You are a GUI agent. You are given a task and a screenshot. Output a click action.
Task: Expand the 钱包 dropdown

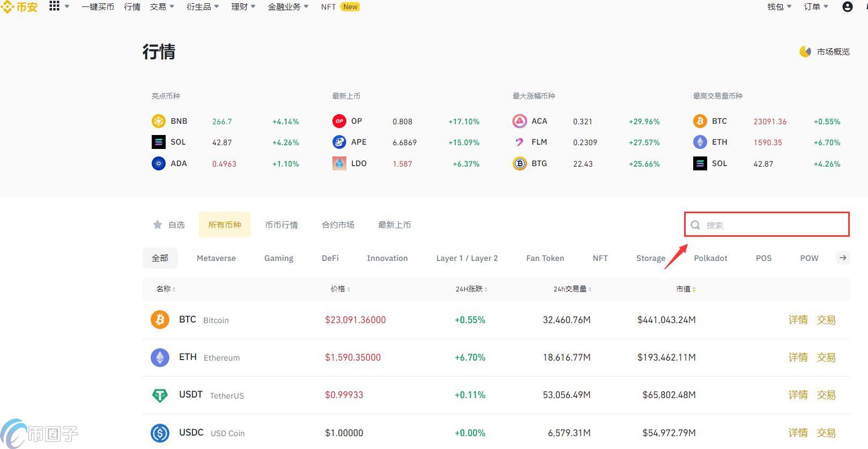780,7
